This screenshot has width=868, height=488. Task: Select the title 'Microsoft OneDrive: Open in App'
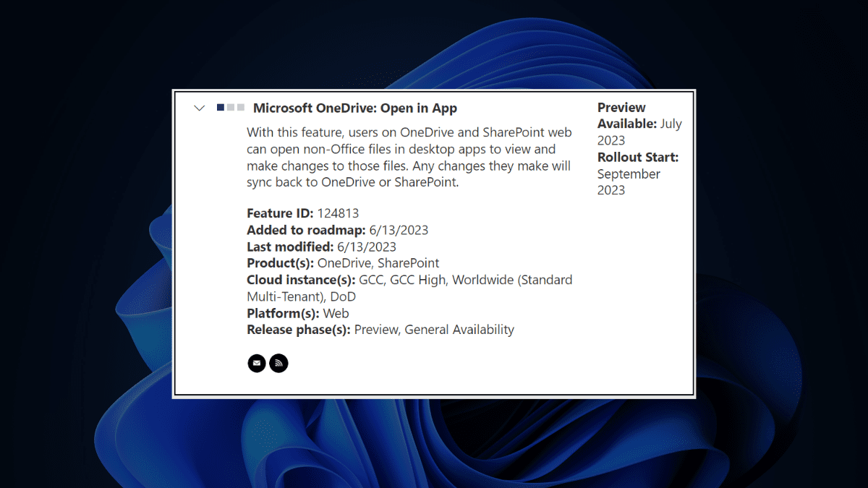click(355, 108)
